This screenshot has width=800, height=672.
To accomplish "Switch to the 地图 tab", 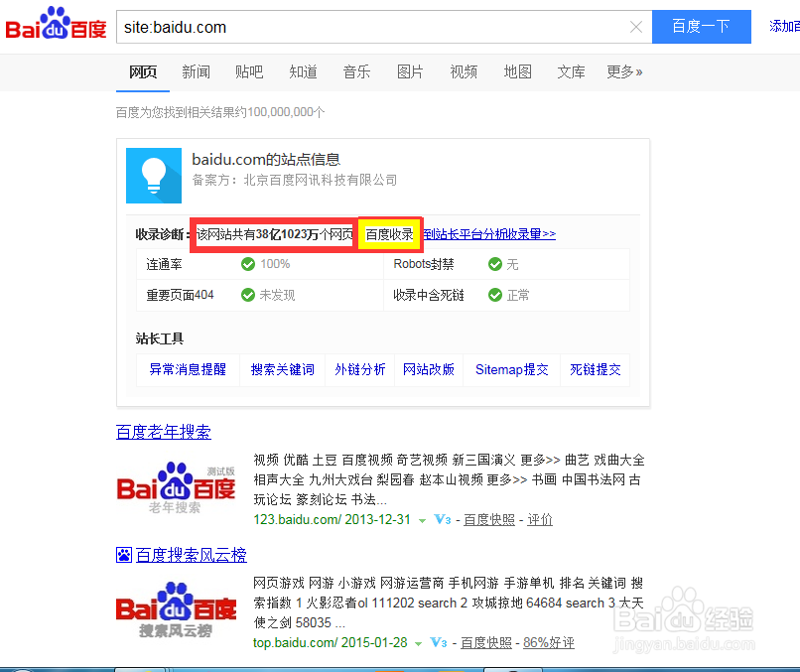I will click(x=518, y=71).
